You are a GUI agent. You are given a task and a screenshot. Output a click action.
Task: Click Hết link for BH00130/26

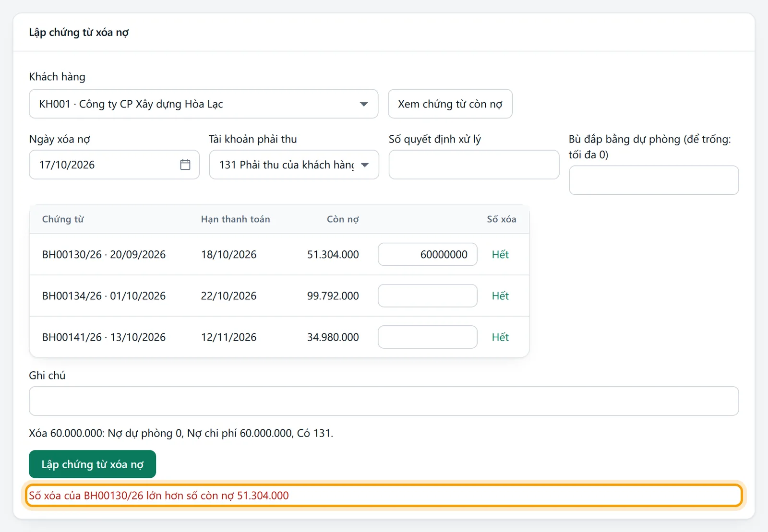500,254
